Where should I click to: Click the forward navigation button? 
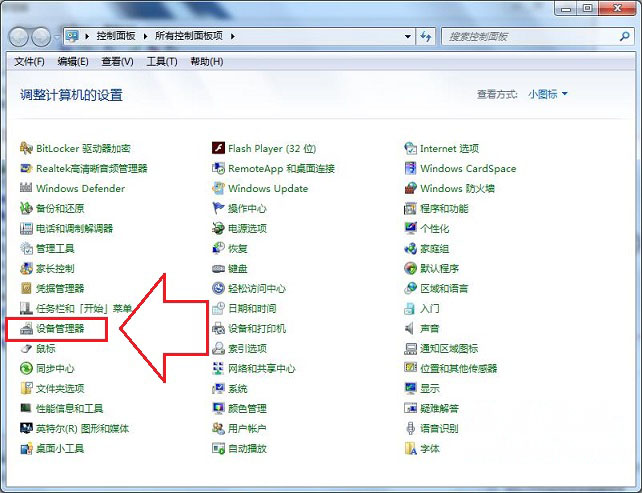[x=41, y=37]
